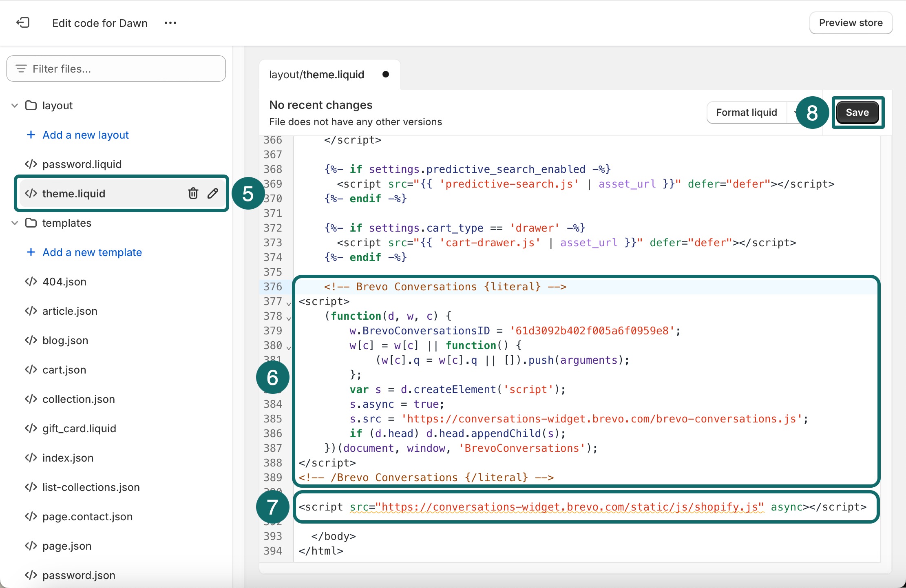Rename theme.liquid with pencil icon
This screenshot has height=588, width=906.
213,193
